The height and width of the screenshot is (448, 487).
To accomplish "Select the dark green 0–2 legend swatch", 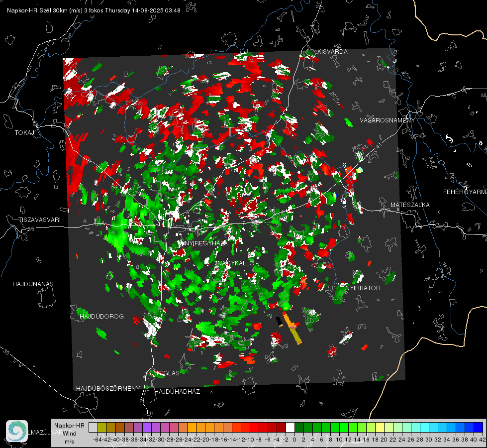I will pos(299,427).
